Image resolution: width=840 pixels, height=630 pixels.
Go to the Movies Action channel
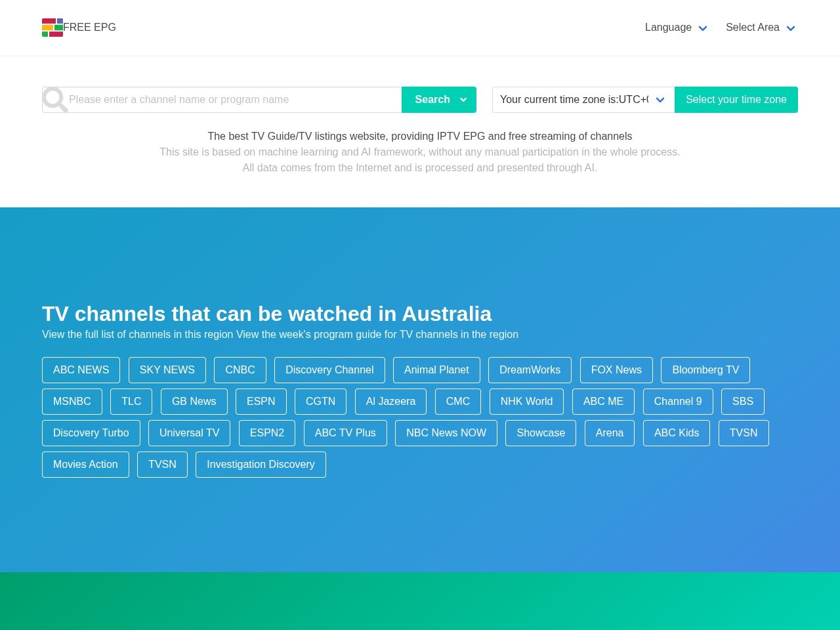[x=85, y=465]
